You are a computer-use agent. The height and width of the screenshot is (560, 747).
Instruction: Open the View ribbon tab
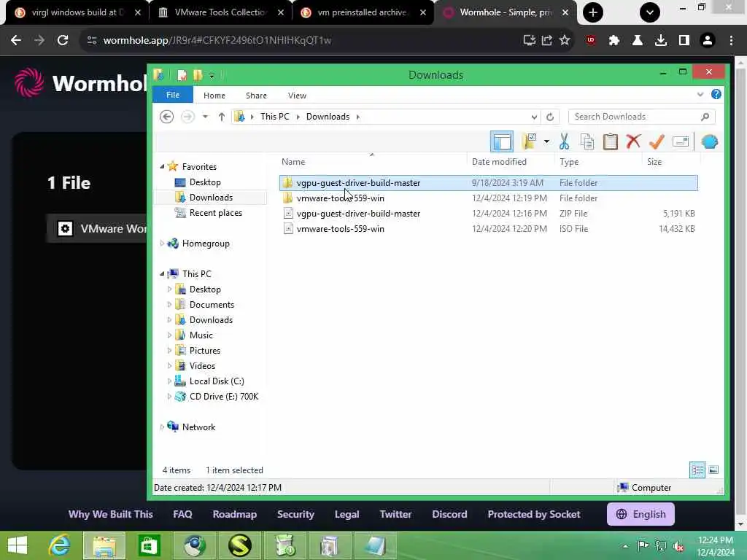coord(298,96)
